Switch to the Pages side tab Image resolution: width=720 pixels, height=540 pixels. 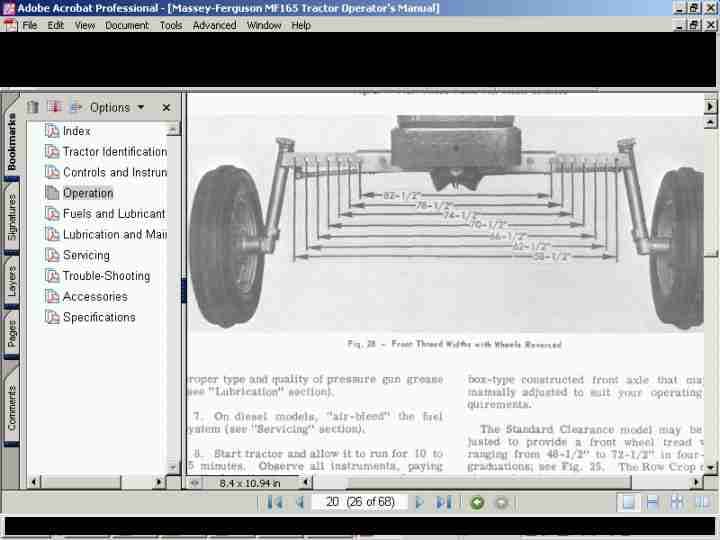pyautogui.click(x=11, y=334)
